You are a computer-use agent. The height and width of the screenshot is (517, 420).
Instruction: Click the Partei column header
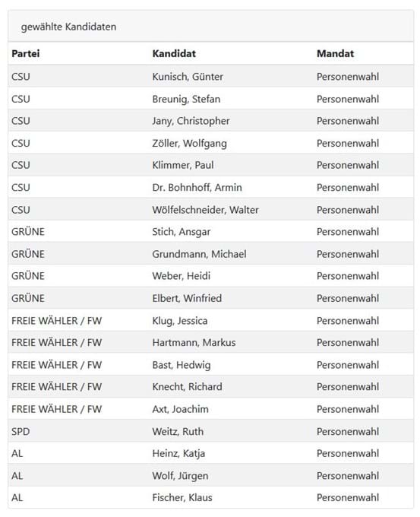click(x=25, y=53)
